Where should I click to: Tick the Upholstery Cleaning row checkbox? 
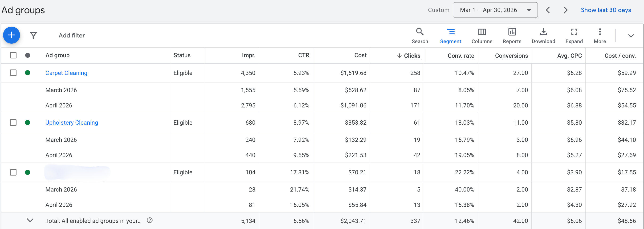tap(13, 123)
